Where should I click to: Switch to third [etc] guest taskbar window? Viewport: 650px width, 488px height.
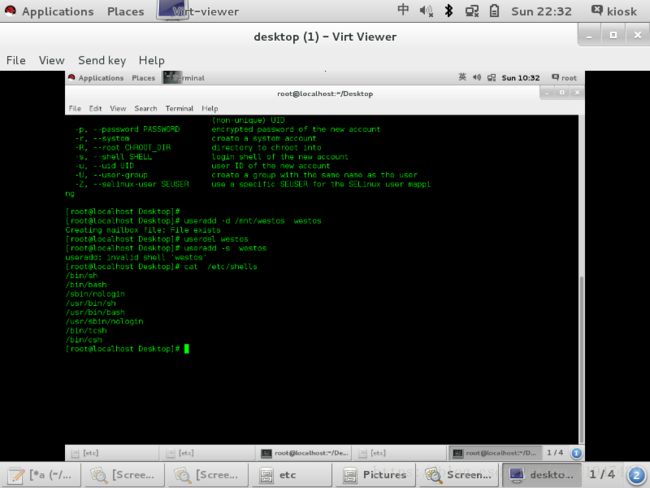(x=400, y=453)
